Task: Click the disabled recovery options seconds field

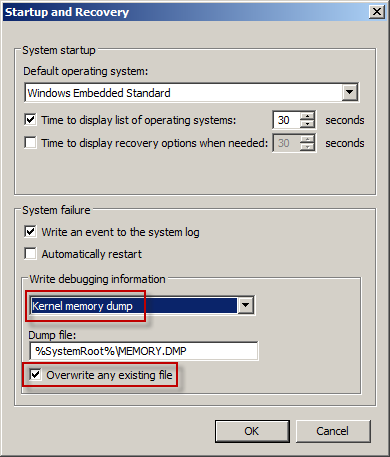Action: tap(287, 143)
